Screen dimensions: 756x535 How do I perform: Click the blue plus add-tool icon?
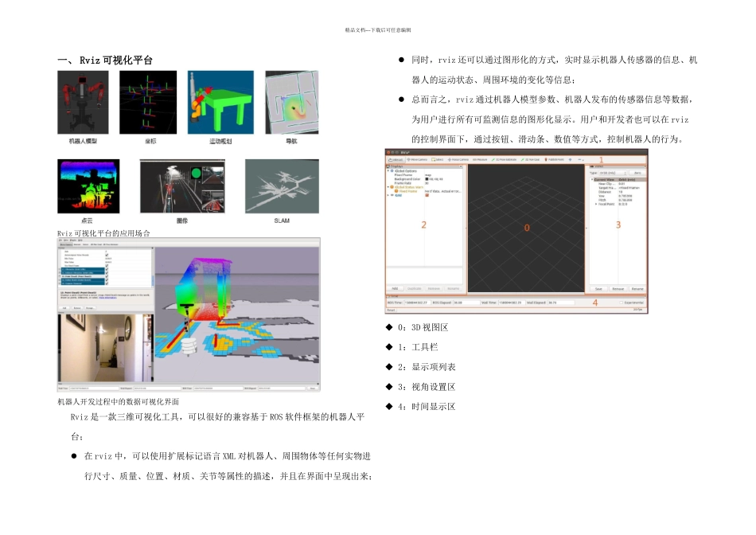pyautogui.click(x=570, y=160)
